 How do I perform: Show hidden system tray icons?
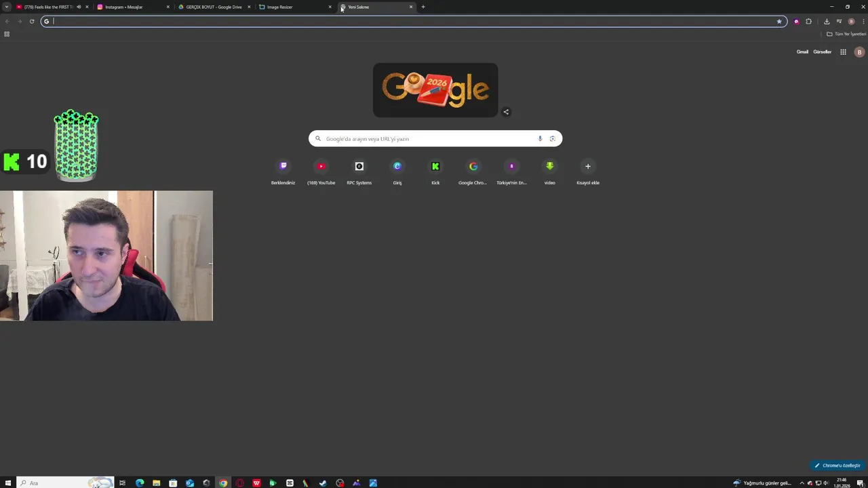[802, 483]
